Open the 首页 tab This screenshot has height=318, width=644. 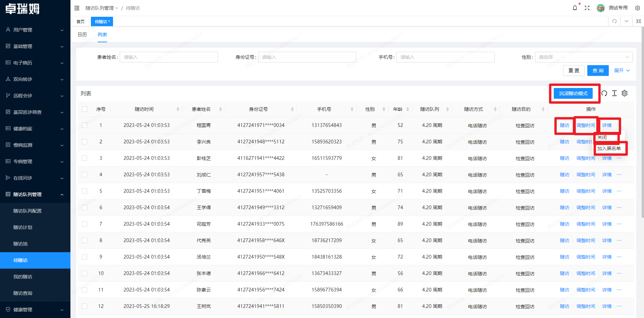tap(80, 21)
